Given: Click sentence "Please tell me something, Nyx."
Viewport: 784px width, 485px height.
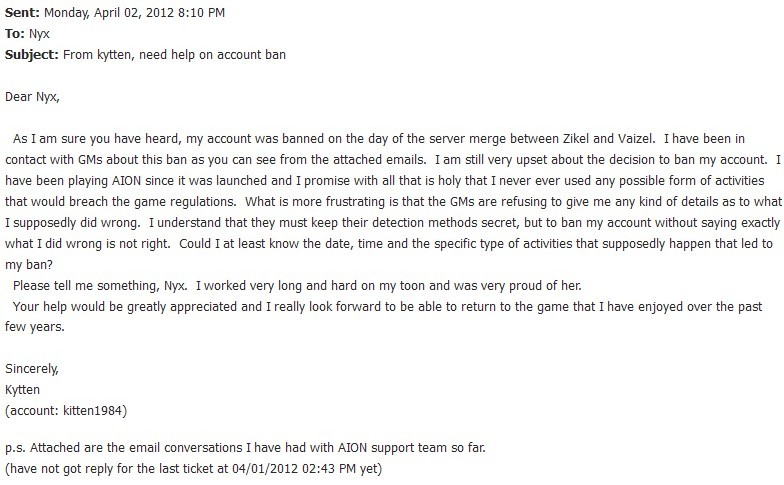Looking at the screenshot, I should pyautogui.click(x=100, y=286).
